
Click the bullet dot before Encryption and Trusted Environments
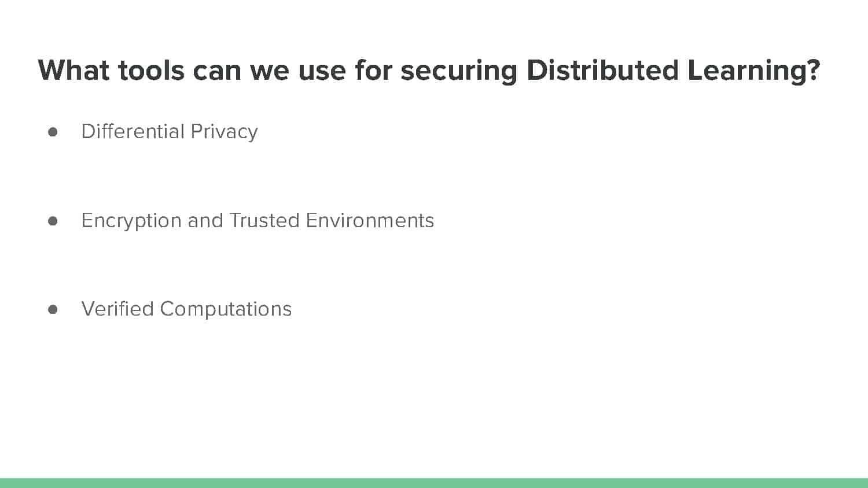pos(53,221)
